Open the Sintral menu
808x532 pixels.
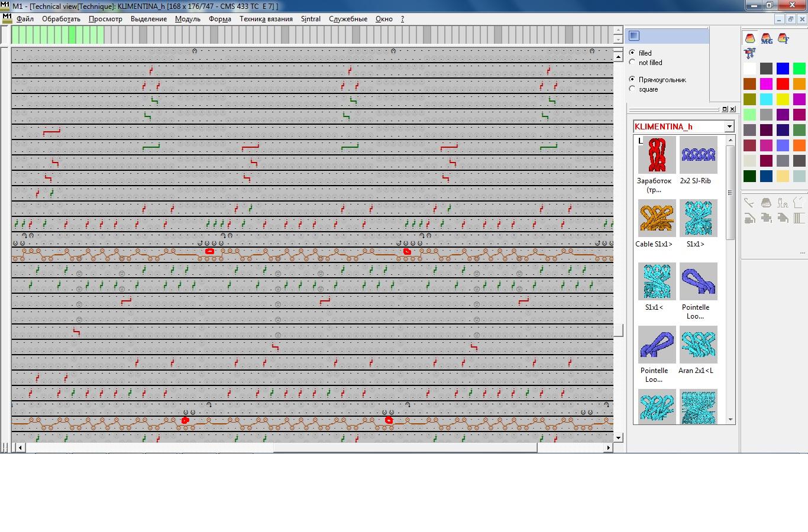(311, 19)
